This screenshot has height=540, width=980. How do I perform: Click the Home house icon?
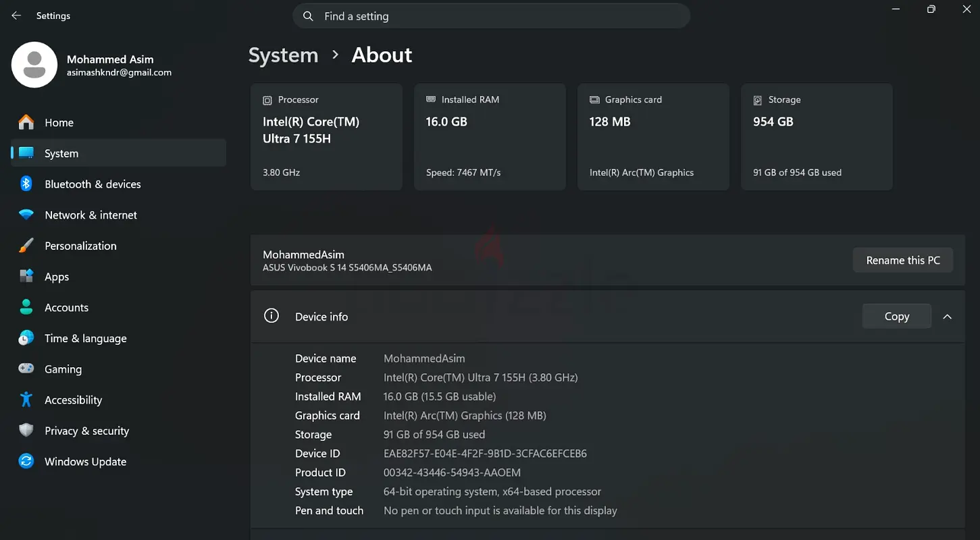(26, 122)
